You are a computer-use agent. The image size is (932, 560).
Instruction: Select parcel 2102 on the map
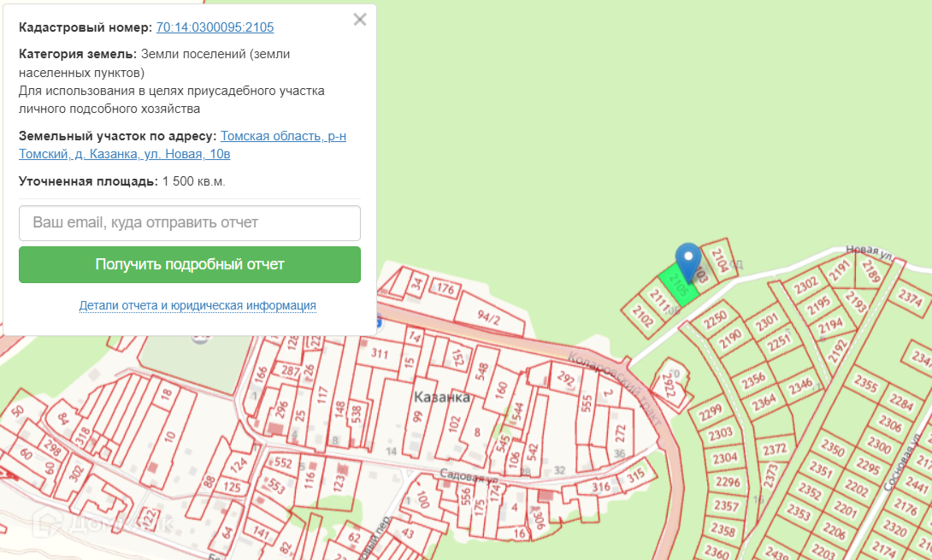tap(642, 316)
